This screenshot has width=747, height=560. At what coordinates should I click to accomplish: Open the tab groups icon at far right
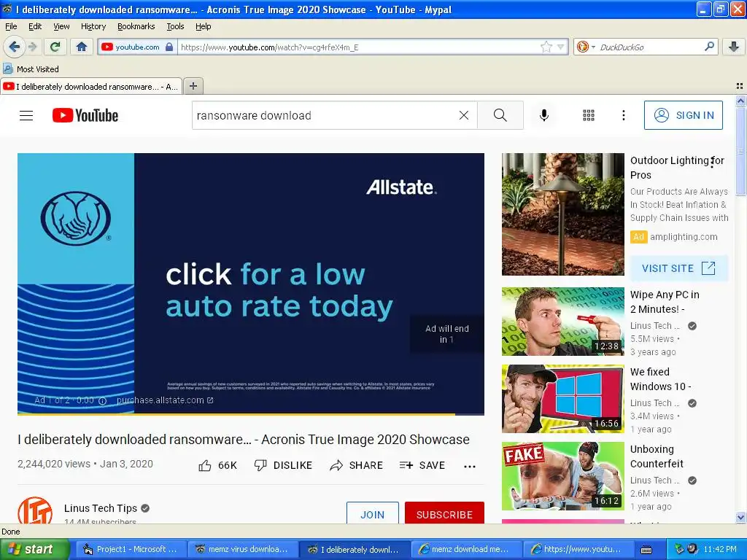point(740,86)
